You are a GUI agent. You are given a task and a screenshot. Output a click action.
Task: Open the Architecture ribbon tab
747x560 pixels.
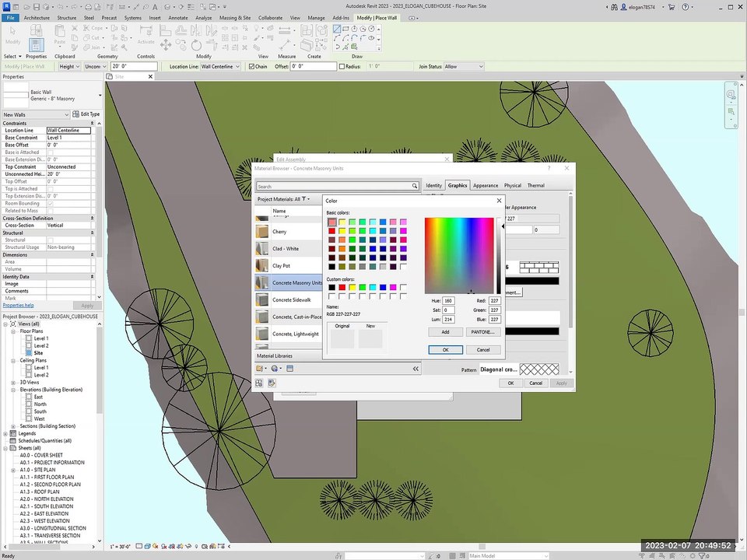point(37,18)
